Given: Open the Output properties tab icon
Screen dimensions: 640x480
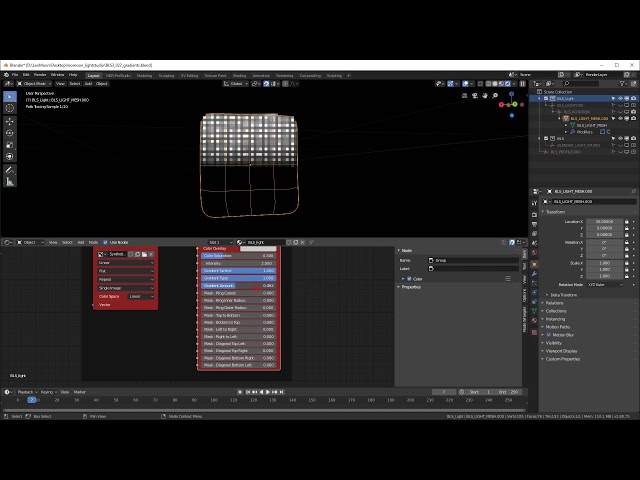Looking at the screenshot, I should pos(534,224).
